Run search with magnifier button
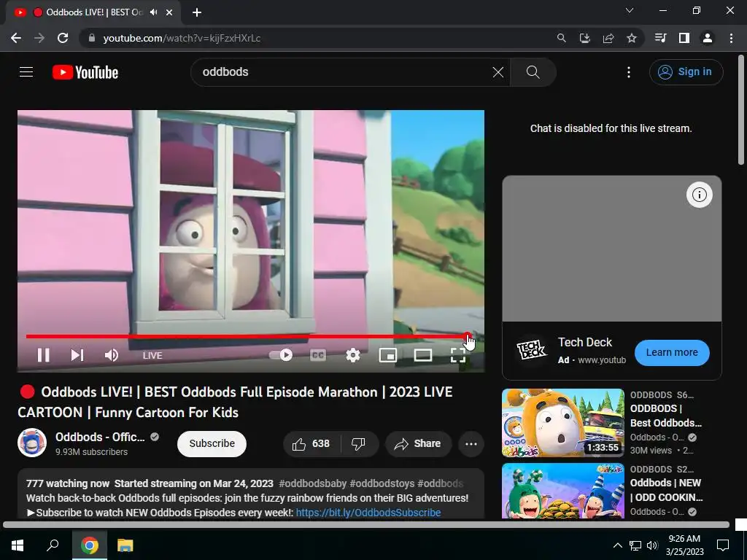 (533, 72)
